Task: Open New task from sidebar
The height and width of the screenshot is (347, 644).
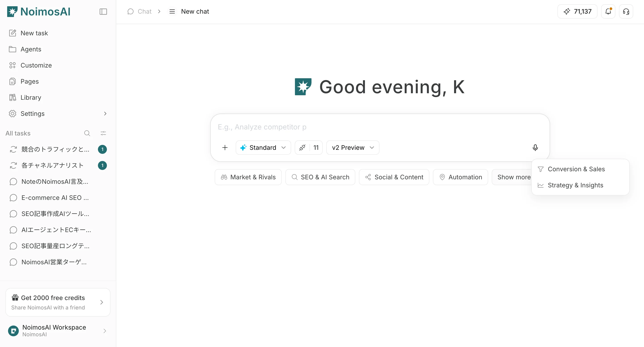Action: tap(58, 33)
